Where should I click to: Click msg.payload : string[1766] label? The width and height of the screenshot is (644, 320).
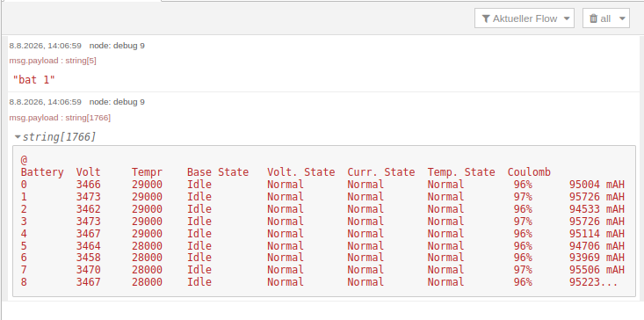(60, 118)
